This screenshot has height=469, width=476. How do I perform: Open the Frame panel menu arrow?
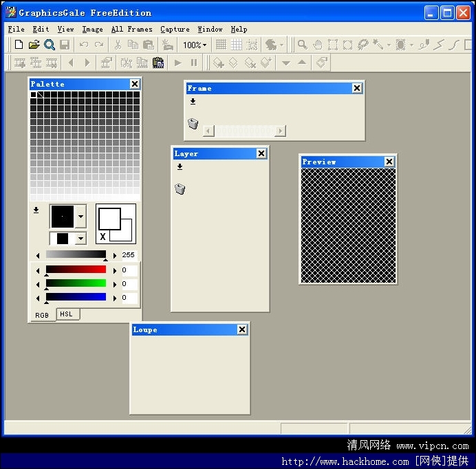(193, 101)
